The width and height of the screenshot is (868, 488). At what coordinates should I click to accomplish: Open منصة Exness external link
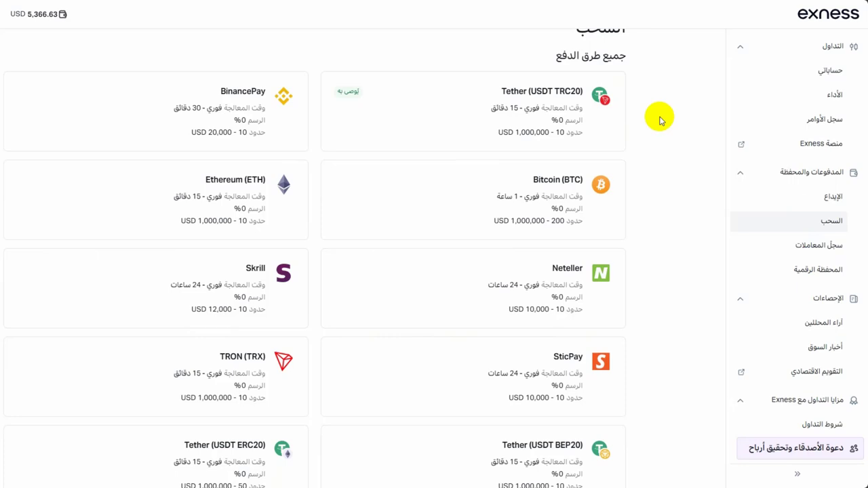[x=821, y=144]
